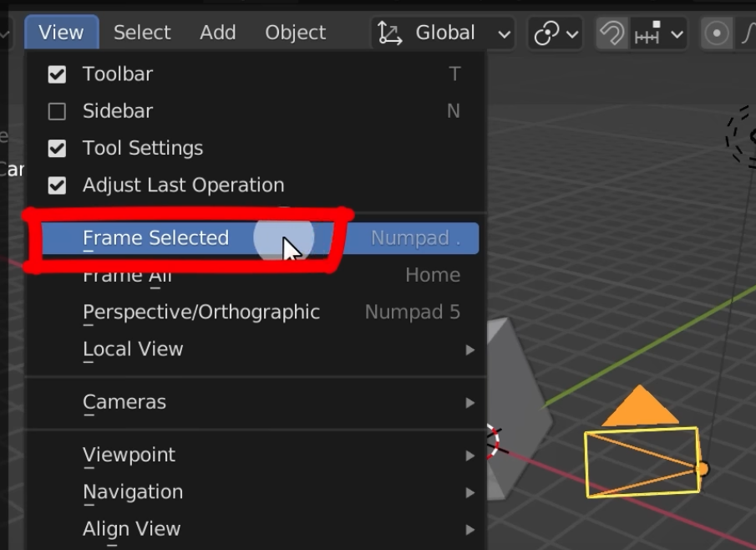
Task: Open the snapping increment options dropdown
Action: tap(658, 33)
